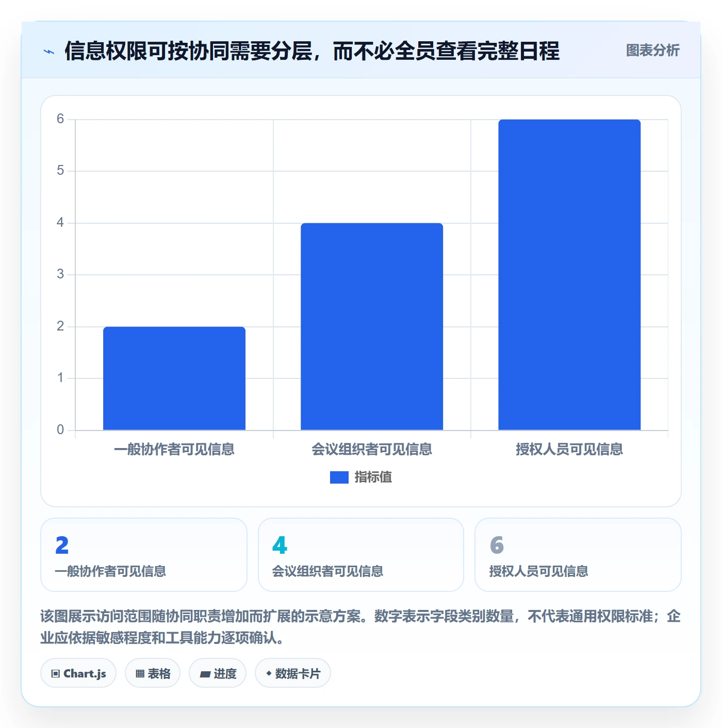Viewport: 722px width, 728px height.
Task: Open the data card showing value 4
Action: click(x=361, y=555)
